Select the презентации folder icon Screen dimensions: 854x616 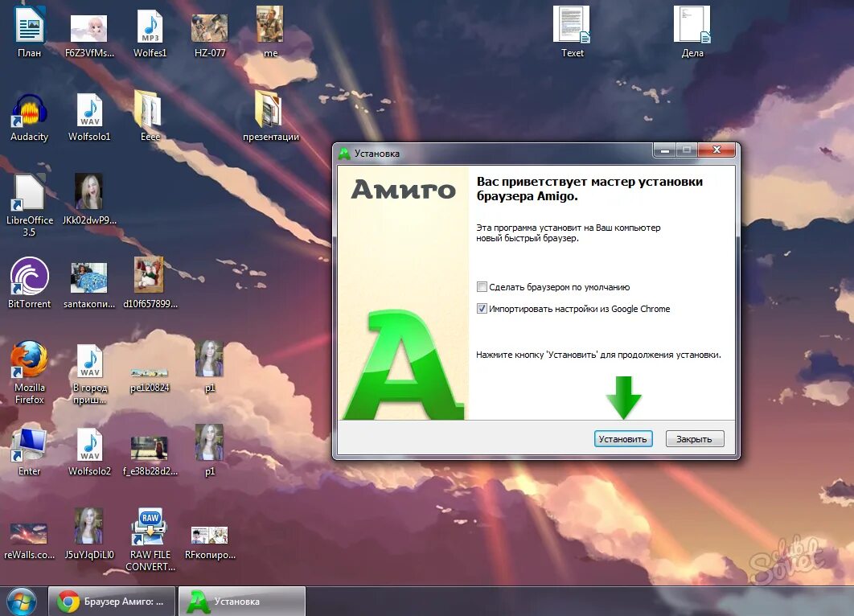269,109
